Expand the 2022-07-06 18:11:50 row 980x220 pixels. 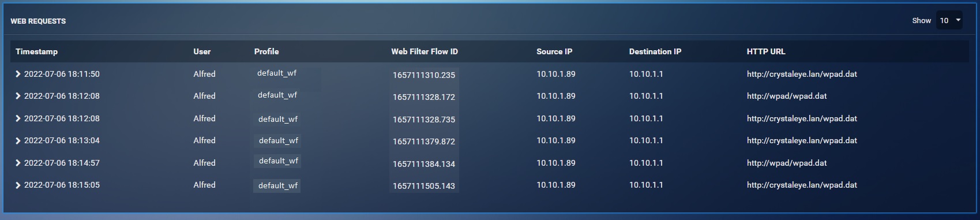click(18, 74)
